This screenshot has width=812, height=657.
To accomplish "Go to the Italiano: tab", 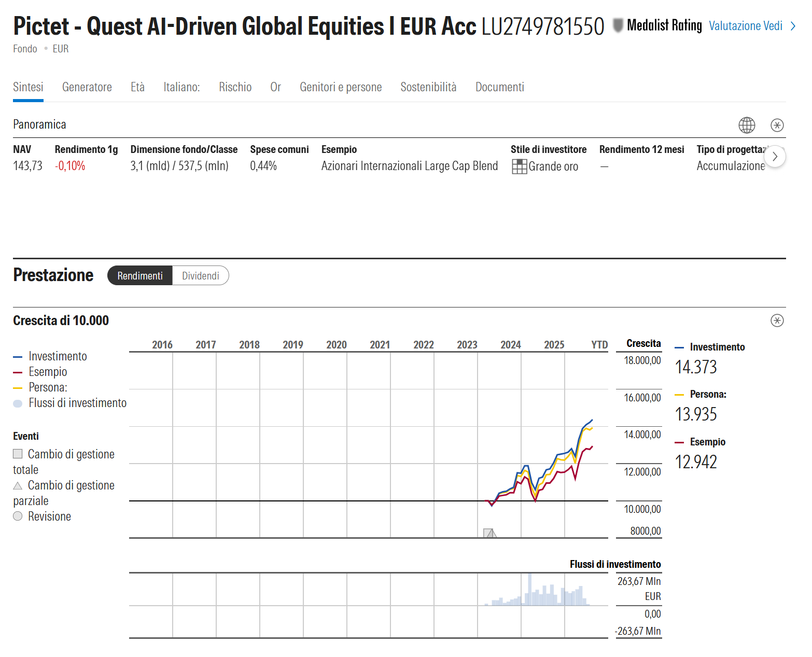I will pyautogui.click(x=181, y=87).
